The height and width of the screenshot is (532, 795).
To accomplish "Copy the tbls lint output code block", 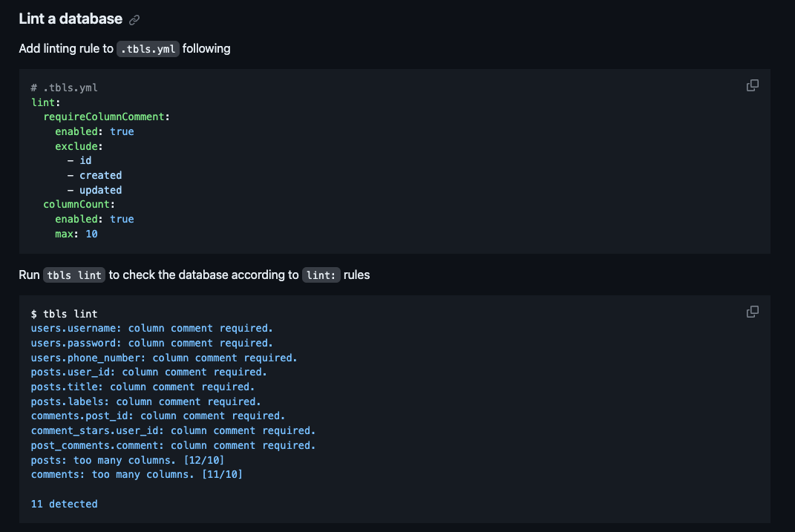I will tap(753, 312).
